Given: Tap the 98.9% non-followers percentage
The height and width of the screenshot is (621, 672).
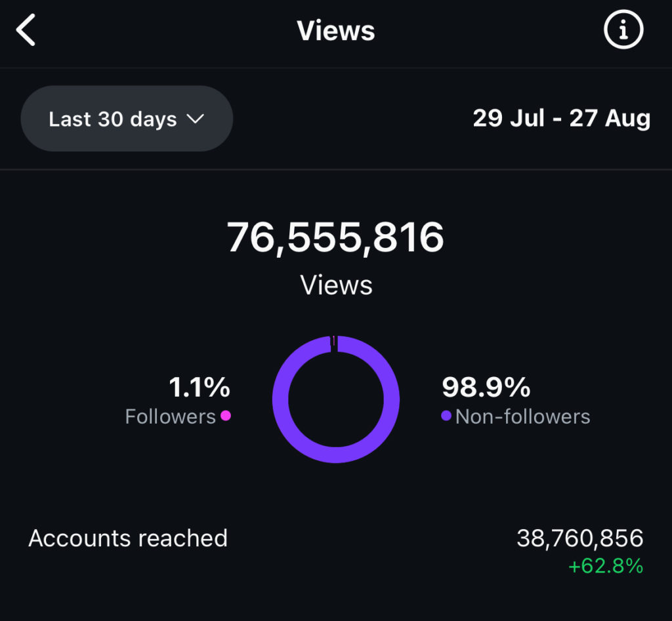Looking at the screenshot, I should [486, 388].
